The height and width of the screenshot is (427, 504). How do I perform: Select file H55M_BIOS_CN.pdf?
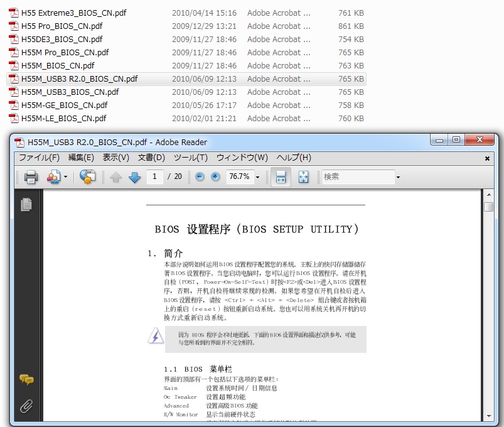point(58,65)
